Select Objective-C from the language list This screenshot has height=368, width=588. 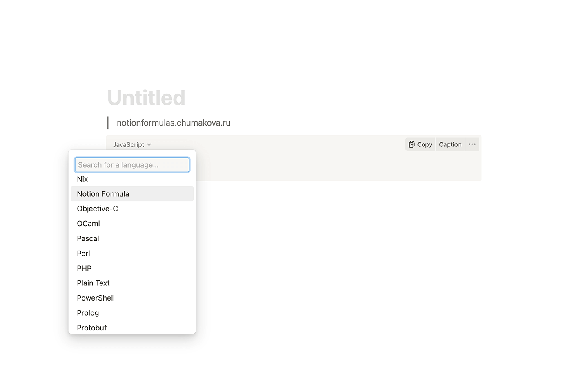[x=132, y=209]
